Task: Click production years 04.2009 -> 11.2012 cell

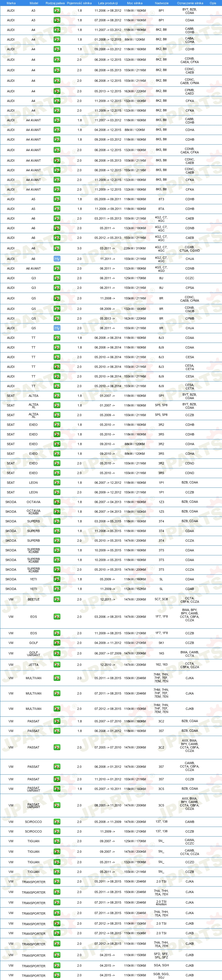Action: click(108, 643)
